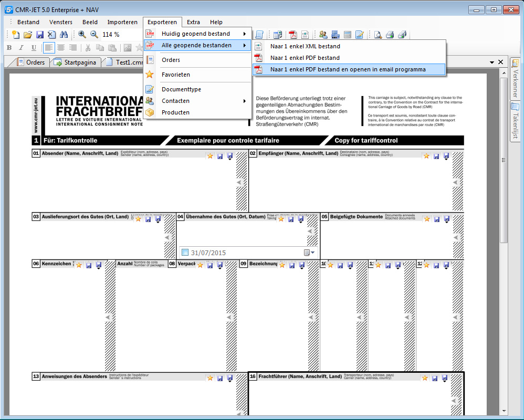Toggle Bold text formatting
The height and width of the screenshot is (420, 524).
9,48
